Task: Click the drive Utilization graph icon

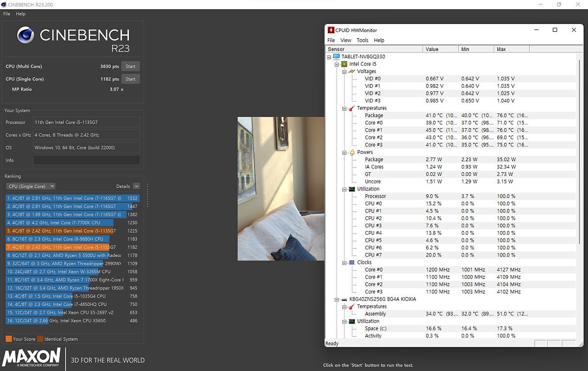Action: pos(352,321)
